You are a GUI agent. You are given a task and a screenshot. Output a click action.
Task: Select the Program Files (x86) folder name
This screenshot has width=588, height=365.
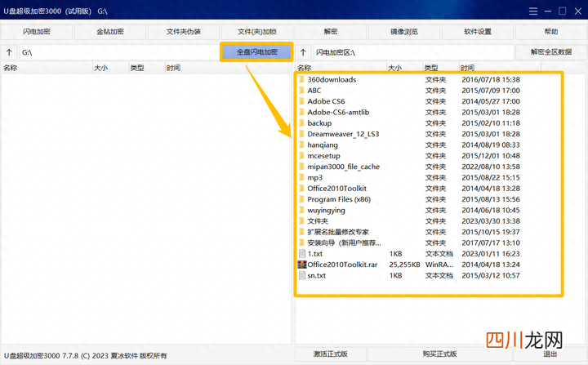(339, 199)
